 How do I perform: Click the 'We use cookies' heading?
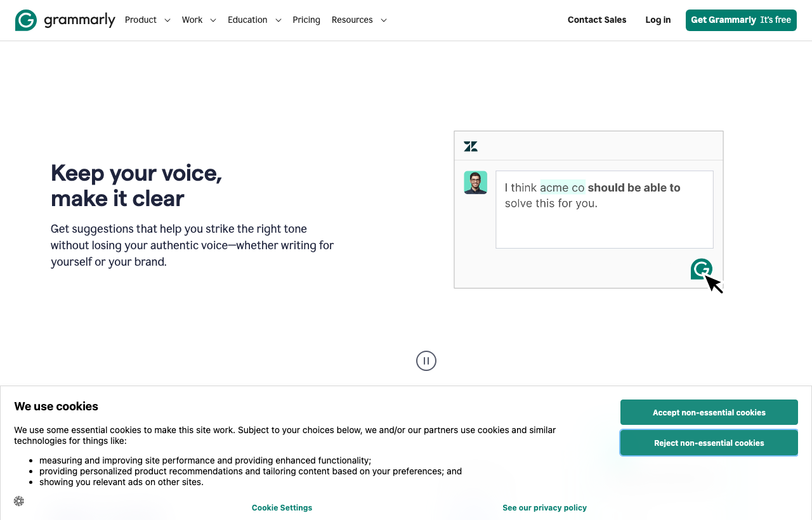coord(56,406)
